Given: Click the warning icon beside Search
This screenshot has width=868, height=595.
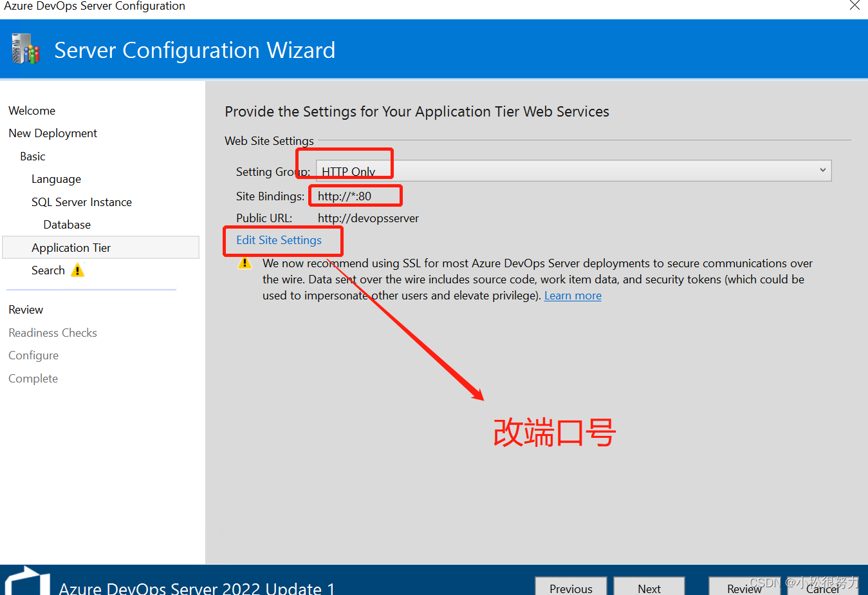Looking at the screenshot, I should click(x=78, y=270).
